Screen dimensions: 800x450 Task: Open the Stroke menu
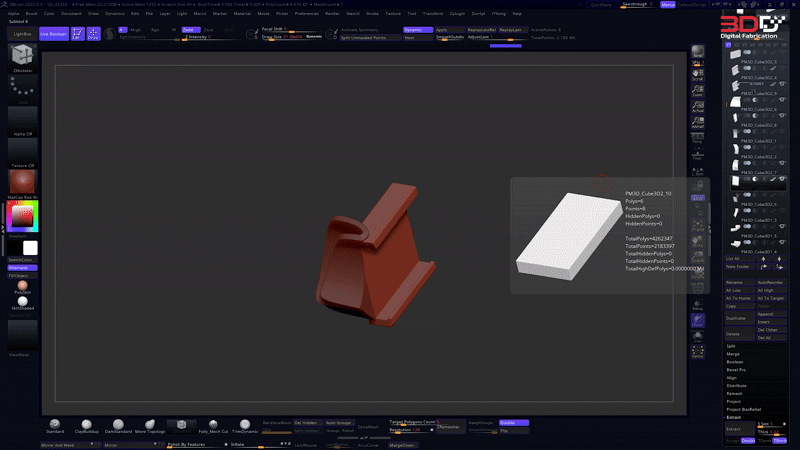(x=372, y=15)
